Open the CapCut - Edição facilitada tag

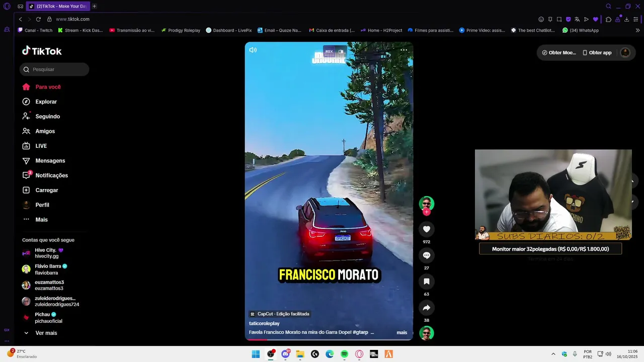280,314
